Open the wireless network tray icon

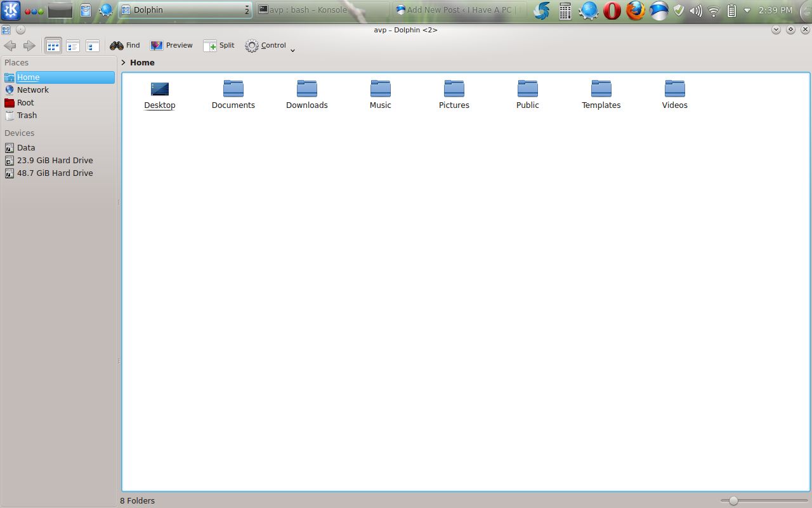(x=714, y=10)
